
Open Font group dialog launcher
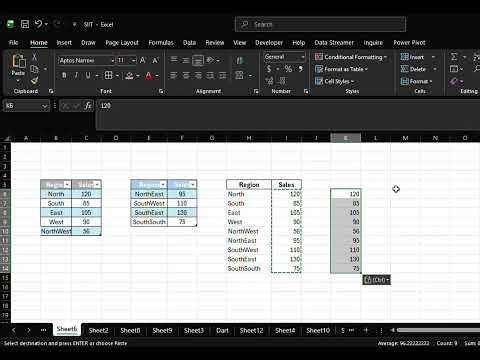click(x=161, y=91)
